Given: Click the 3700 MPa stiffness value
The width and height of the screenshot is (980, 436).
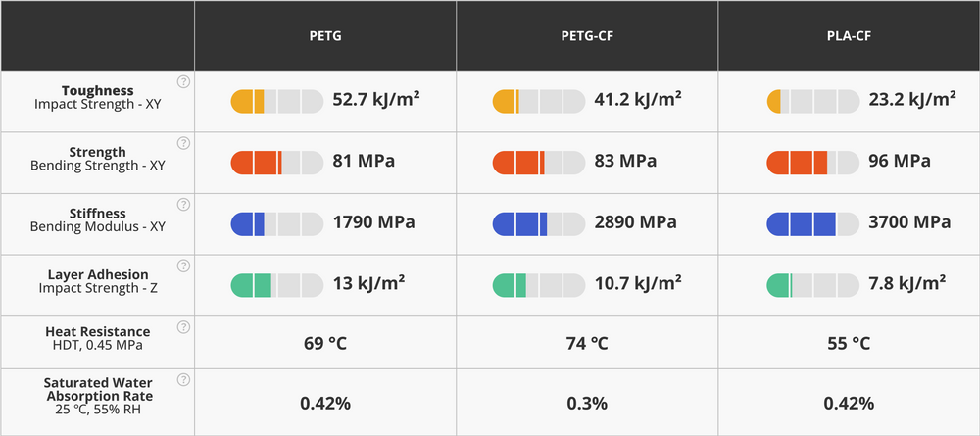Looking at the screenshot, I should pyautogui.click(x=908, y=222).
